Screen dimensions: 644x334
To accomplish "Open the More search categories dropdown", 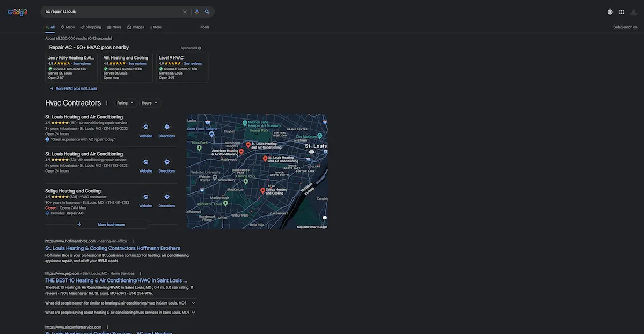I will [156, 27].
